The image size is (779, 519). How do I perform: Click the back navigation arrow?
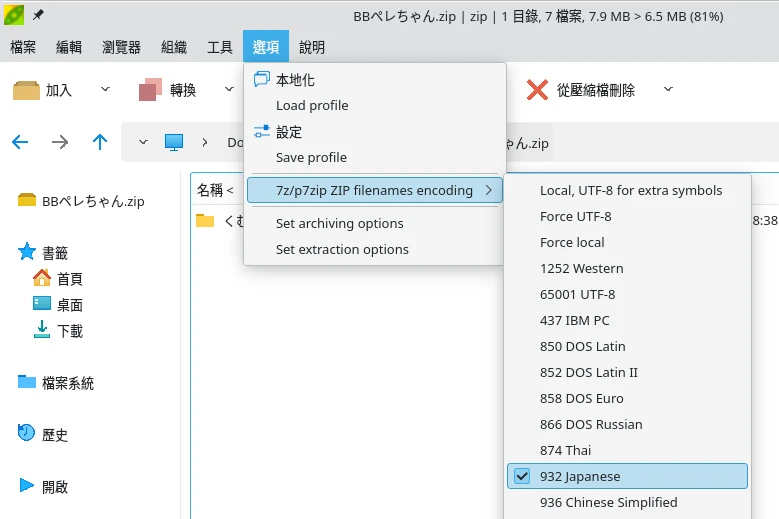point(20,142)
